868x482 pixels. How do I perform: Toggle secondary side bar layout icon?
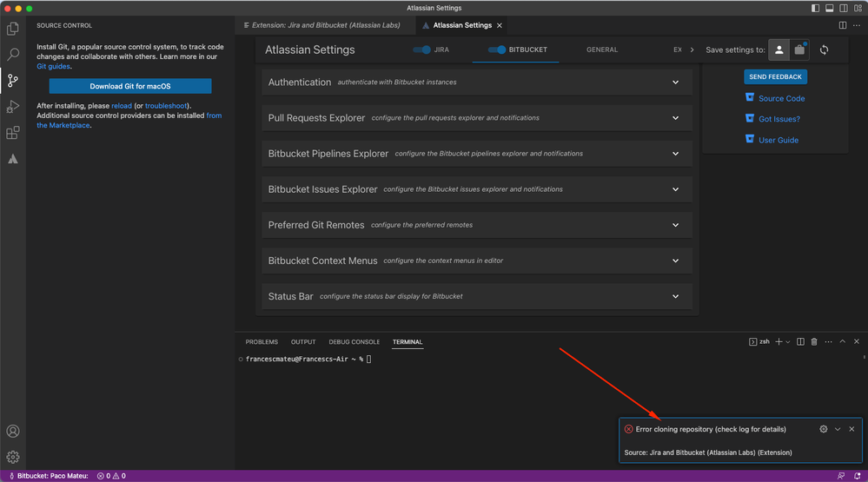click(x=844, y=9)
